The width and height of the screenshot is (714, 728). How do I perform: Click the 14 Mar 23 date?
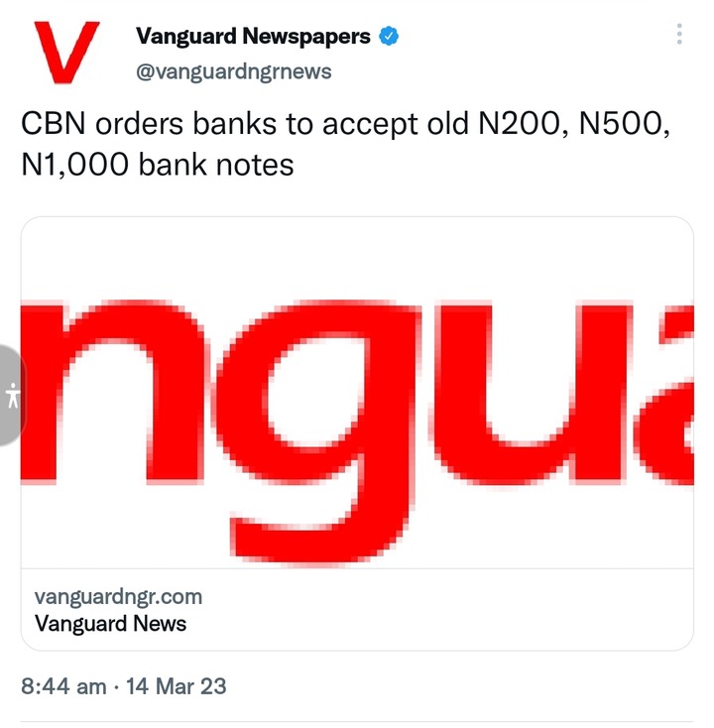click(176, 686)
